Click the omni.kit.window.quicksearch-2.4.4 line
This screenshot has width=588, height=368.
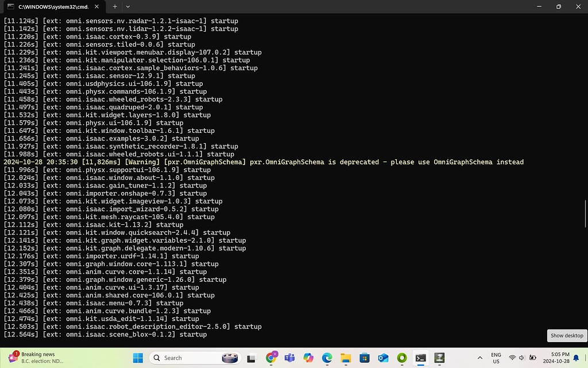point(117,233)
